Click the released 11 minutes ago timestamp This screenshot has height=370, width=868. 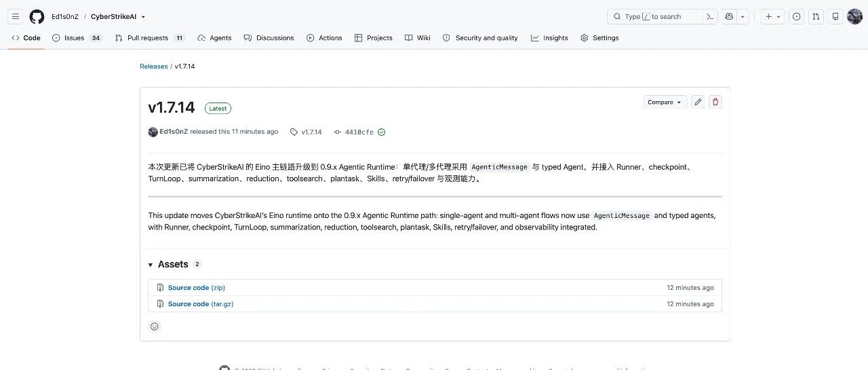[255, 132]
